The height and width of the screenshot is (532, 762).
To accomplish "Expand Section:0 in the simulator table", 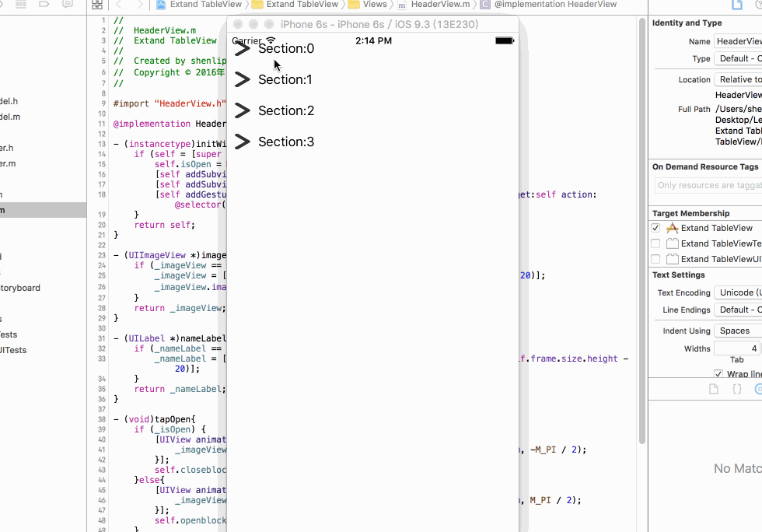I will 241,48.
